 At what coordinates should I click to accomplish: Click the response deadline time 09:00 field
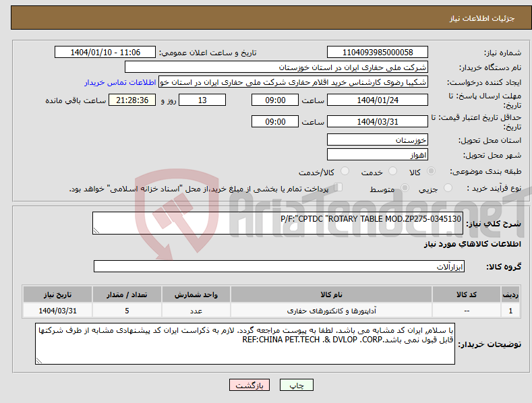275,100
